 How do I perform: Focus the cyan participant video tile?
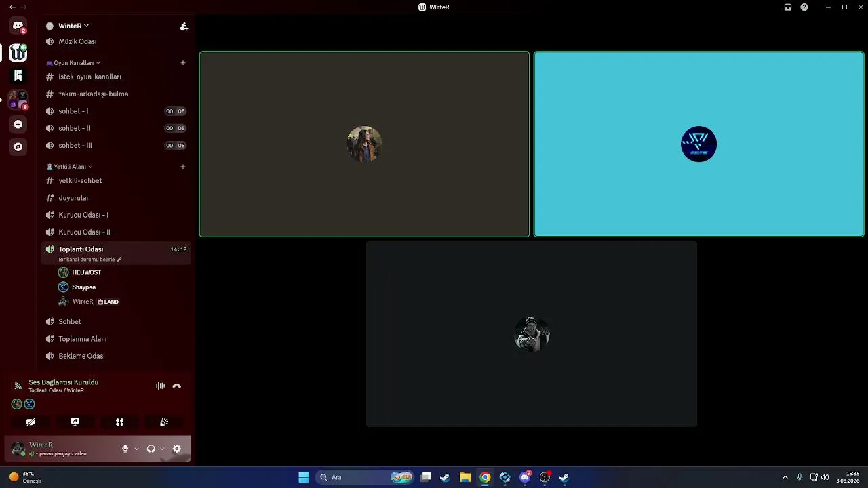699,144
